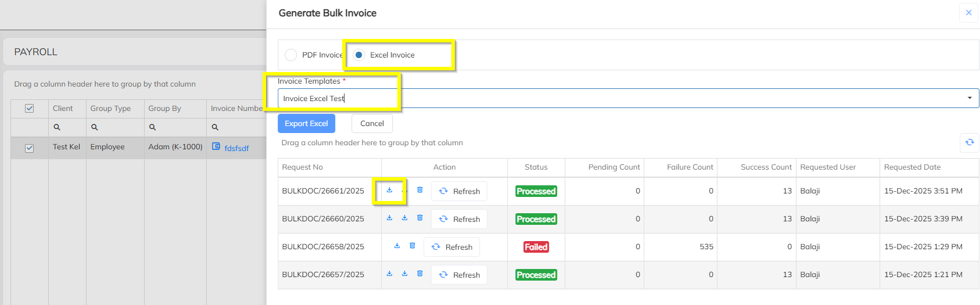Toggle the select-all checkbox in payroll header
The image size is (980, 305).
(30, 109)
